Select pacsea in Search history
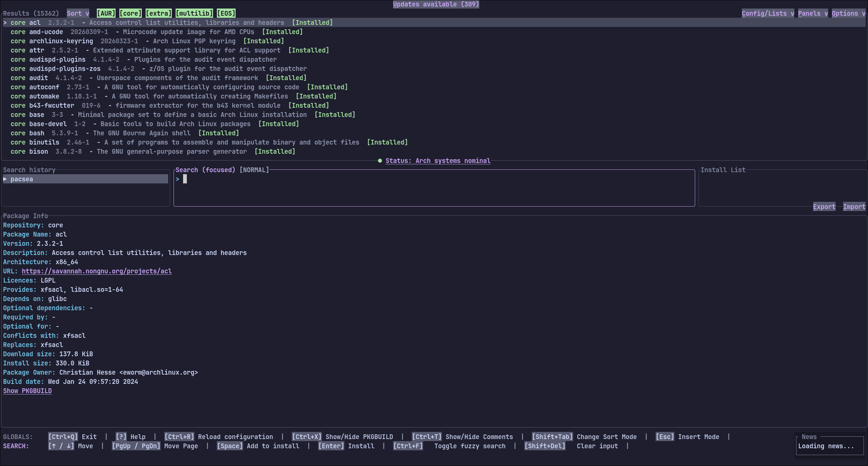 [x=86, y=179]
